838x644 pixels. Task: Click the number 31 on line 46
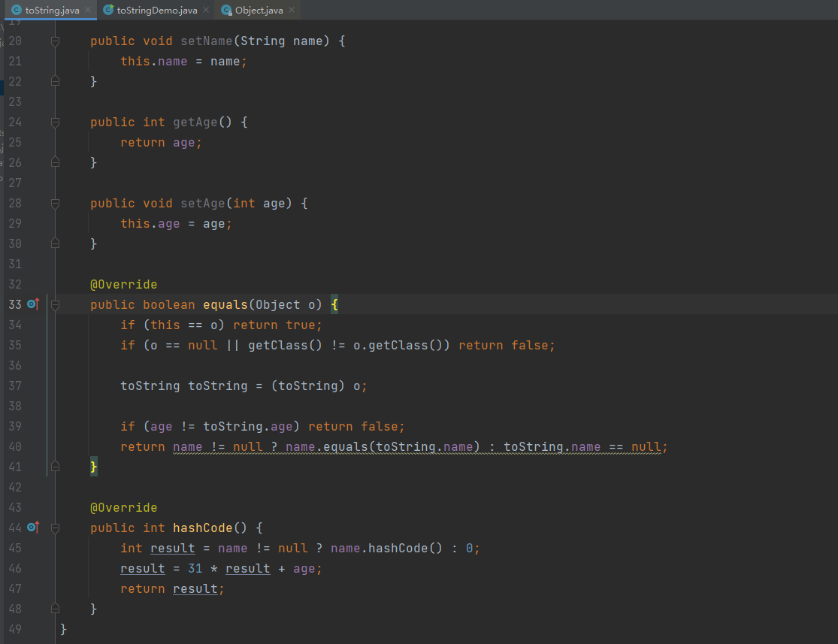195,569
